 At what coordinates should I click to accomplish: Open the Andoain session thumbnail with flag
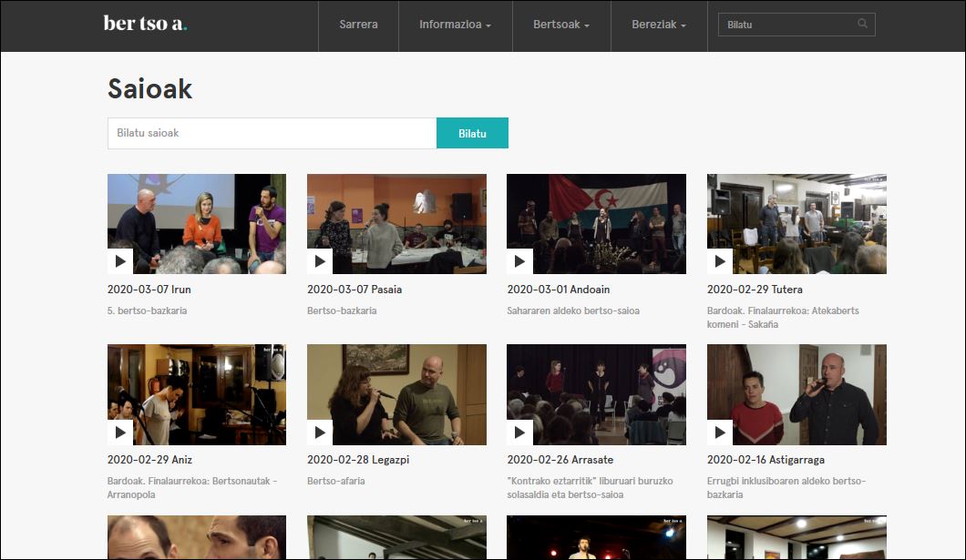point(596,224)
